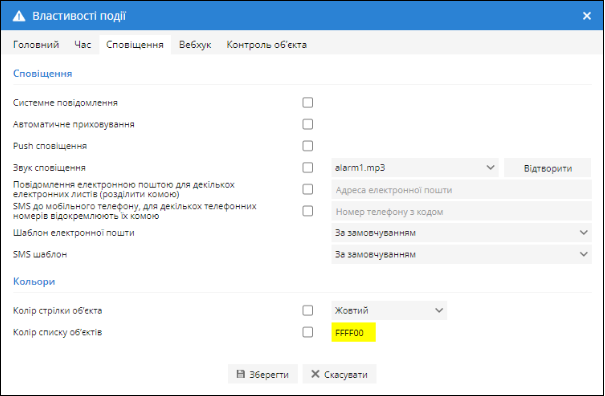Click the Автоматичне приховування label
605x396 pixels.
coord(73,124)
